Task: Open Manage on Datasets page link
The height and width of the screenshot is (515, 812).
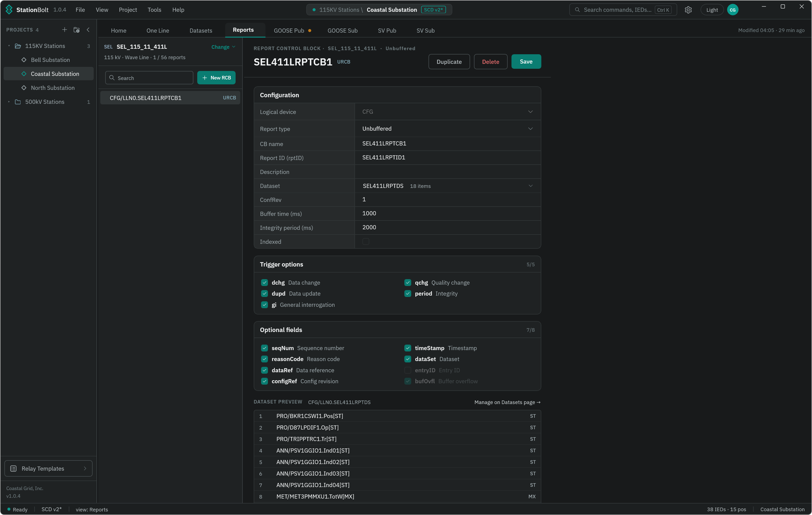Action: click(507, 402)
